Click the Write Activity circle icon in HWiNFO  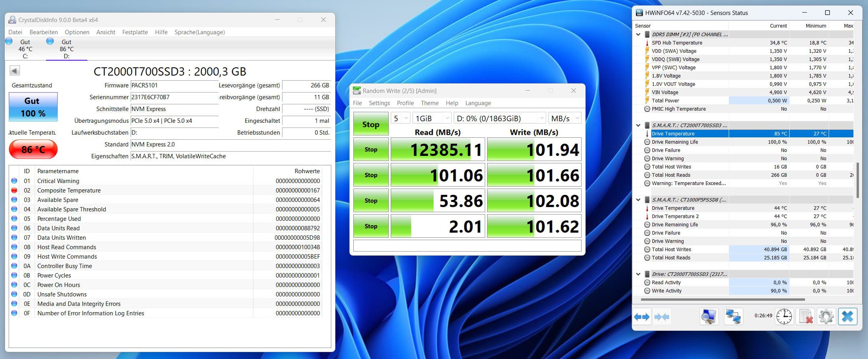tap(647, 291)
